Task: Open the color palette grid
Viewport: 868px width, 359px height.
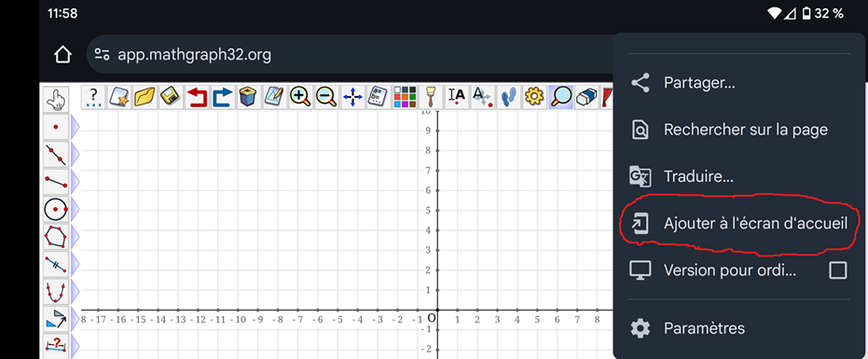Action: tap(405, 97)
